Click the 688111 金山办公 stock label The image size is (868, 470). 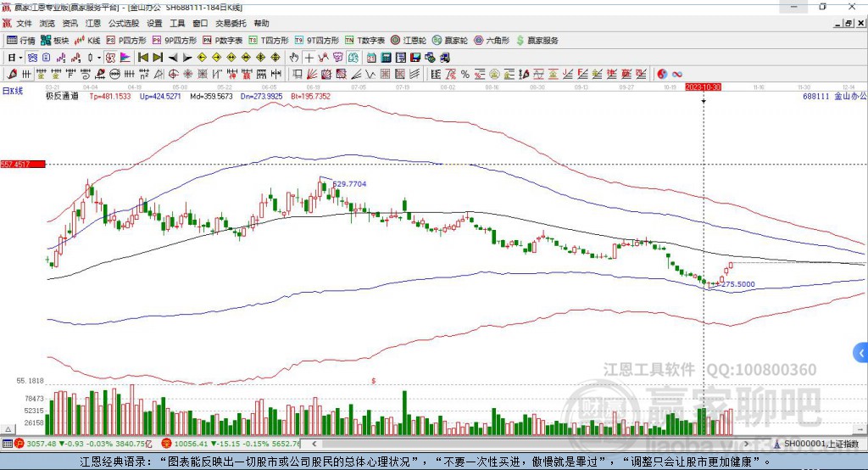(x=834, y=96)
